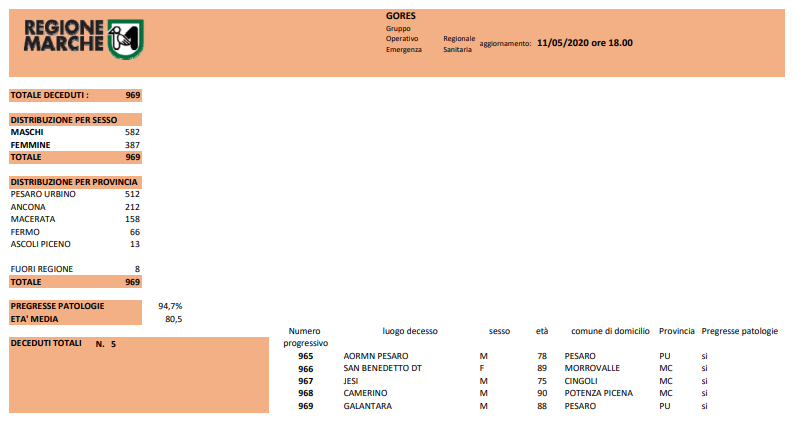Click the percentage value 94,7%
Viewport: 795px width, 438px height.
170,306
